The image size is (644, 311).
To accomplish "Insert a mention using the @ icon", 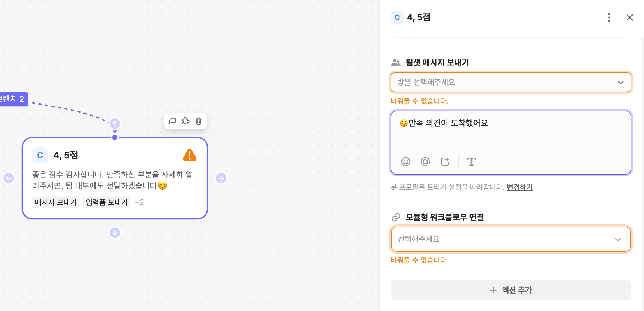I will click(x=425, y=161).
